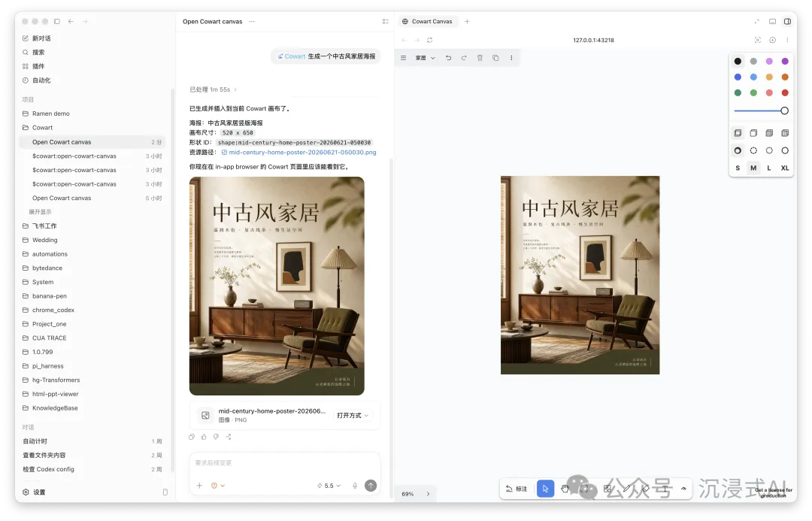This screenshot has width=812, height=521.
Task: Open the hamburger menu on the canvas
Action: (404, 58)
